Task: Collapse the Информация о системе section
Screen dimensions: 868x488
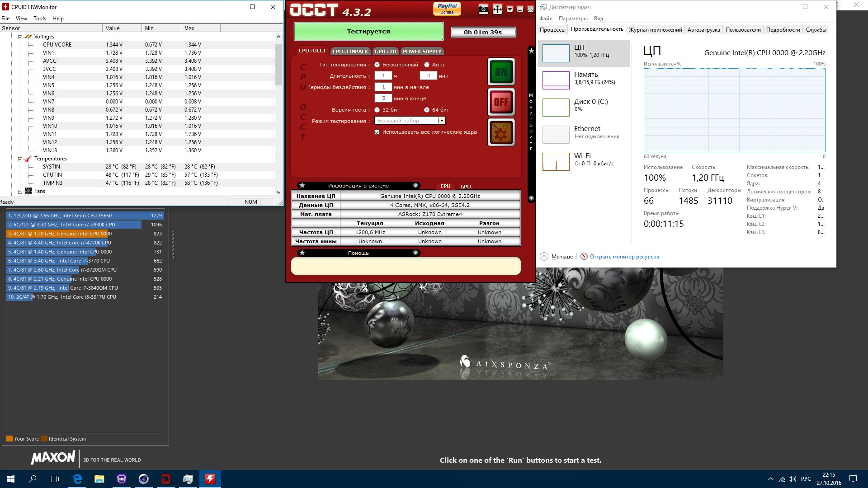Action: [x=415, y=186]
